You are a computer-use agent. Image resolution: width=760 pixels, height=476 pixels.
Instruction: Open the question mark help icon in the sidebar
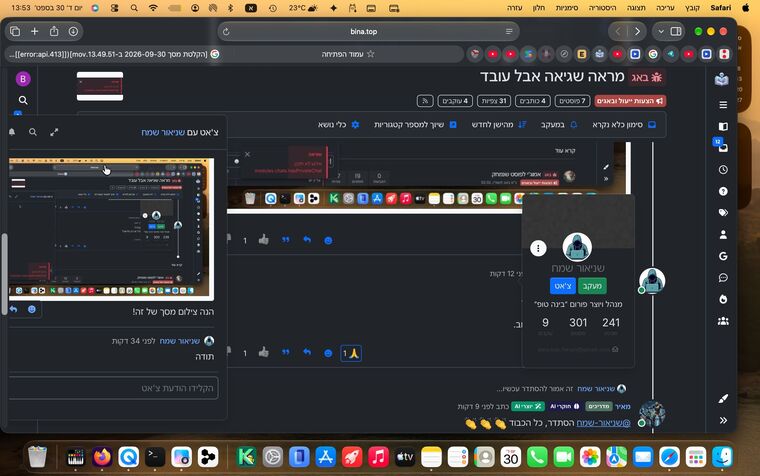coord(723,191)
